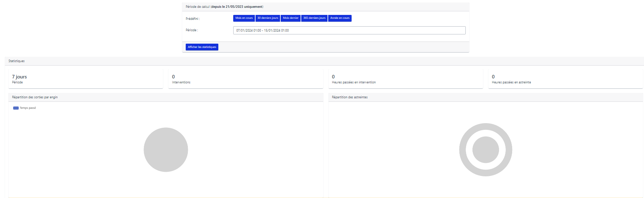
Task: Select 'Heures passées en astreinte' card
Action: [565, 79]
